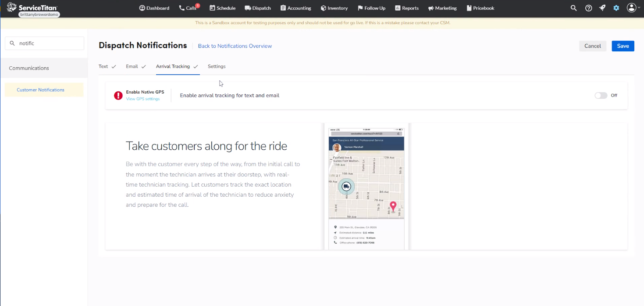Switch to the Settings tab

(x=217, y=66)
